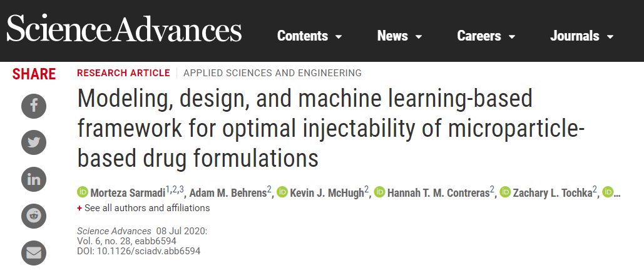Open the Research Article category link
The image size is (644, 273).
point(123,73)
